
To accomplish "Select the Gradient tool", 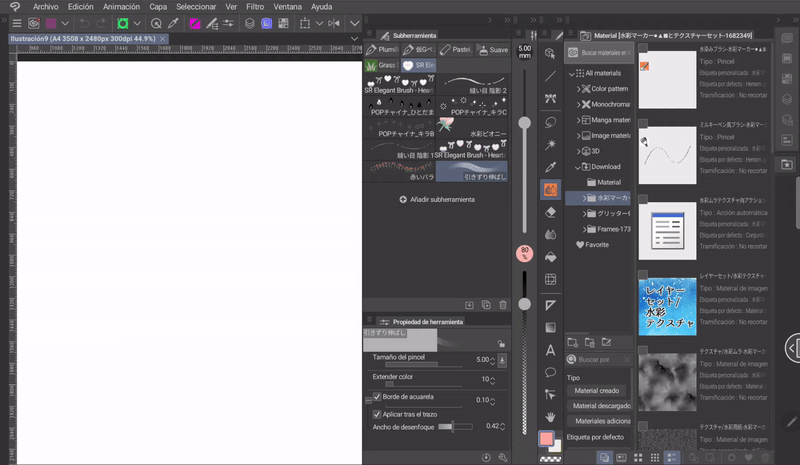I will point(550,328).
